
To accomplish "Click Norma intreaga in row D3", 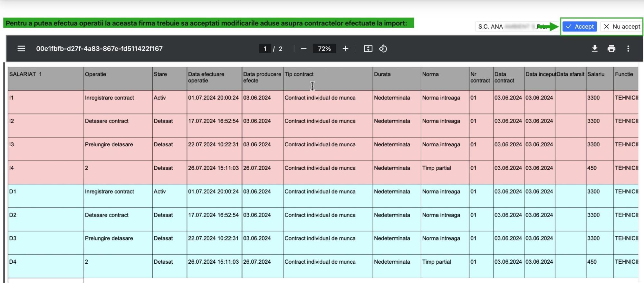I will tap(441, 239).
